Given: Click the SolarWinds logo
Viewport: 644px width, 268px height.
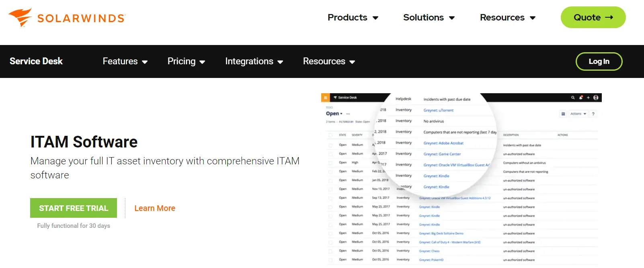Looking at the screenshot, I should click(x=67, y=18).
